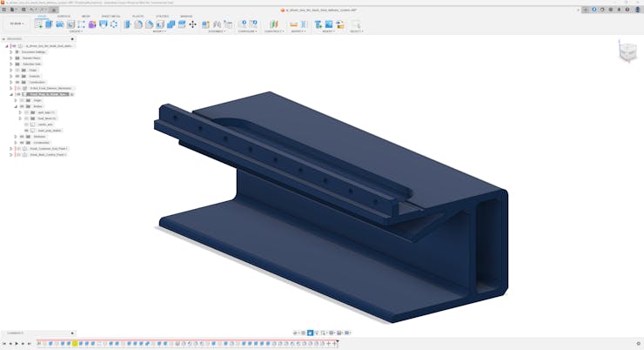Click the Select tool icon in the toolbar
This screenshot has height=350, width=644.
(x=355, y=24)
